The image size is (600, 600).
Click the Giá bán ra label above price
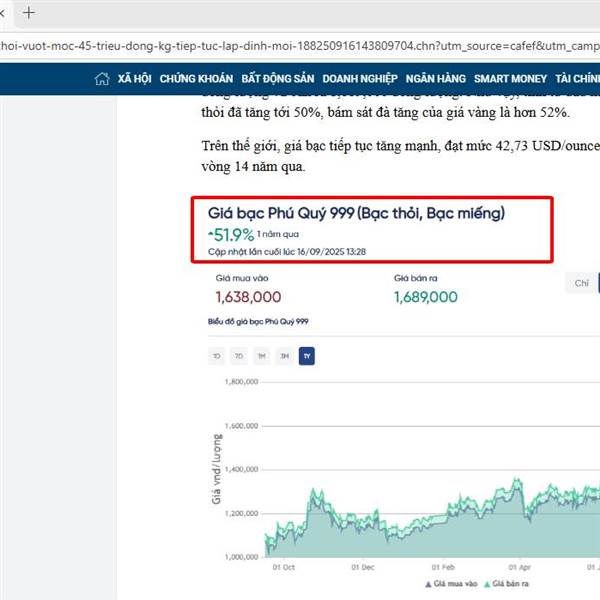point(416,278)
